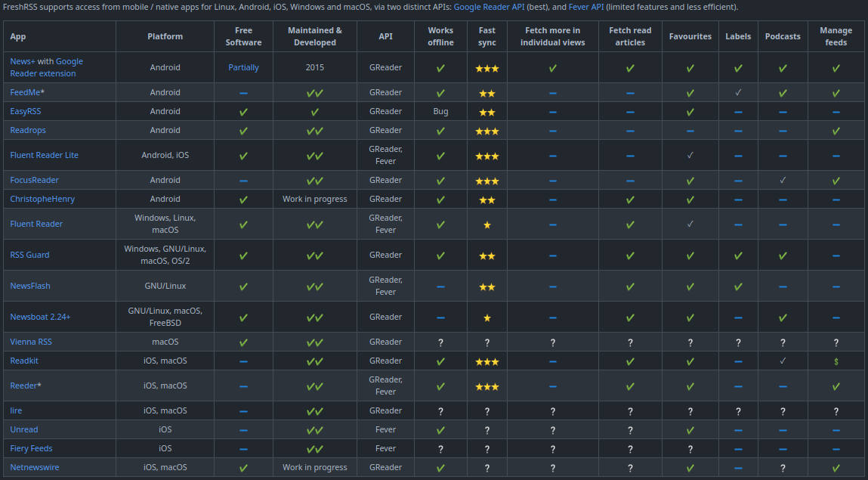Image resolution: width=868 pixels, height=480 pixels.
Task: Click two-star Fast sync rating for FeedMe
Action: coord(487,94)
